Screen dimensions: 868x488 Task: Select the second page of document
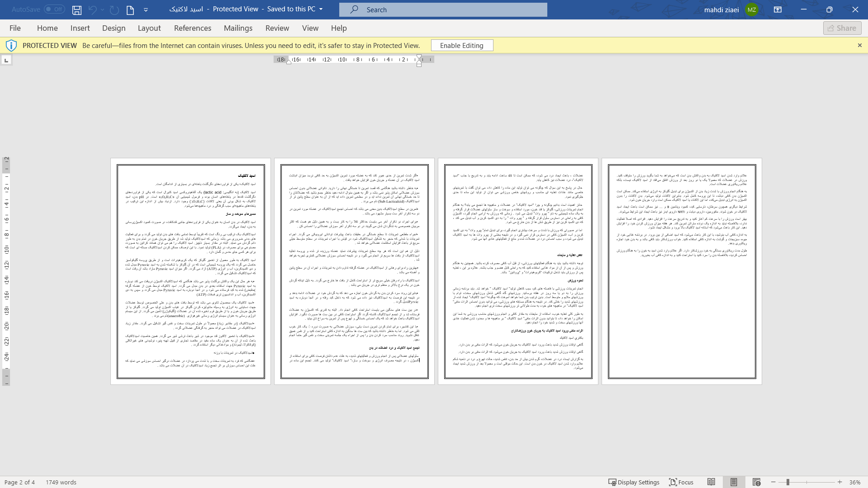tap(354, 271)
